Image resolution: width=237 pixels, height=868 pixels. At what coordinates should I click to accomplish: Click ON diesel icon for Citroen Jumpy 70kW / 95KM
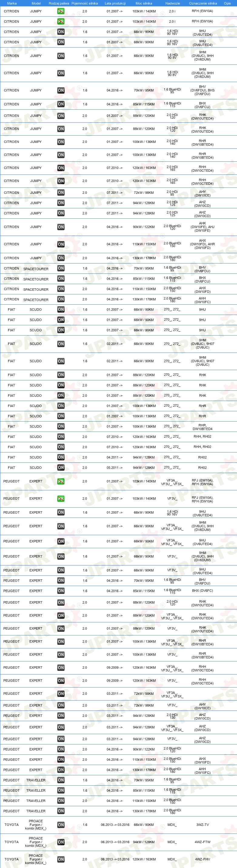click(x=61, y=90)
